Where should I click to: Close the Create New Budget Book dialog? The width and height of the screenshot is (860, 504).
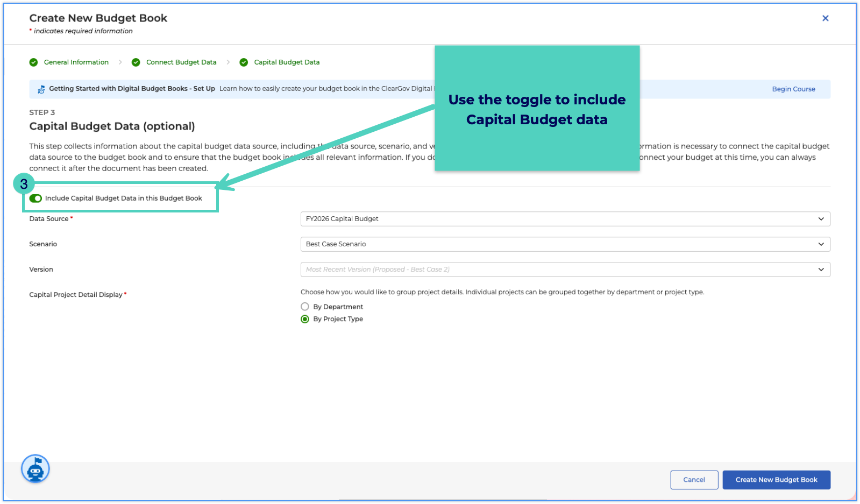[825, 18]
